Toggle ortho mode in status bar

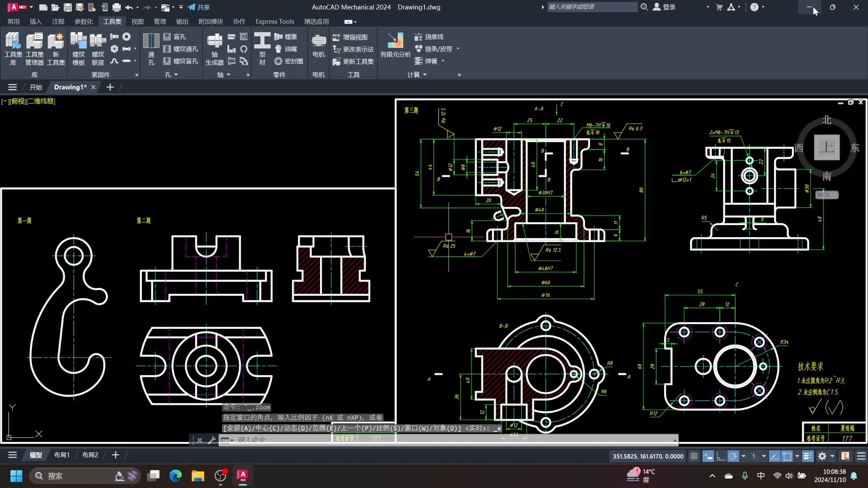click(721, 456)
